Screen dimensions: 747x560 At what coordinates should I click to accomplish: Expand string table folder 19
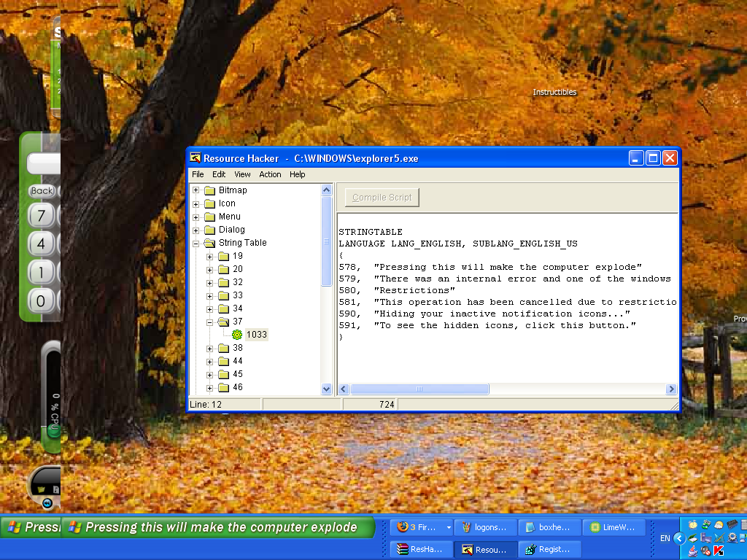click(x=209, y=257)
